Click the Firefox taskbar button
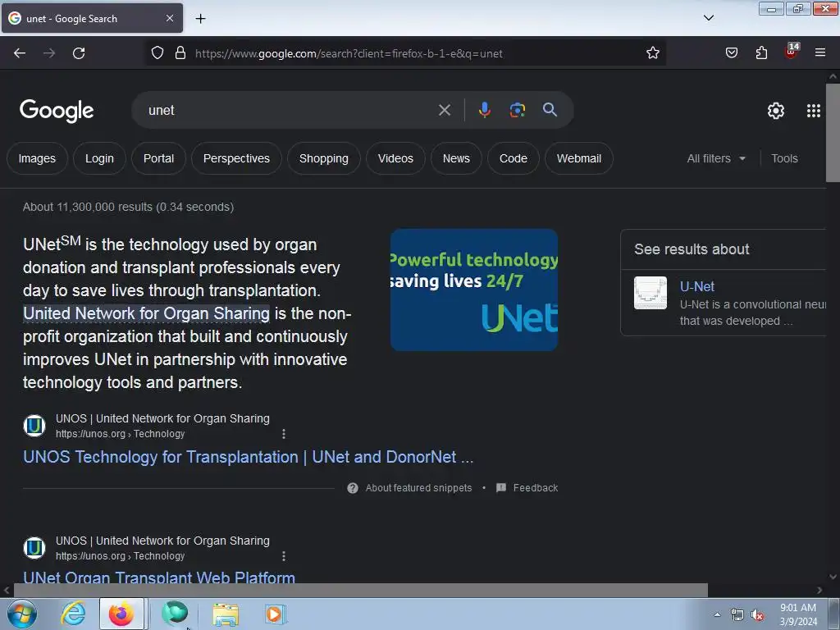Image resolution: width=840 pixels, height=630 pixels. coord(121,614)
